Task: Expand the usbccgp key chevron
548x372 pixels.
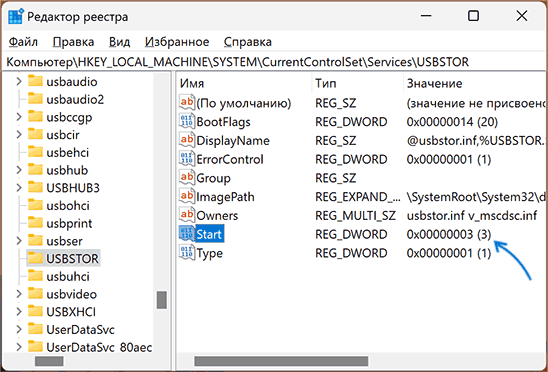Action: click(x=19, y=117)
